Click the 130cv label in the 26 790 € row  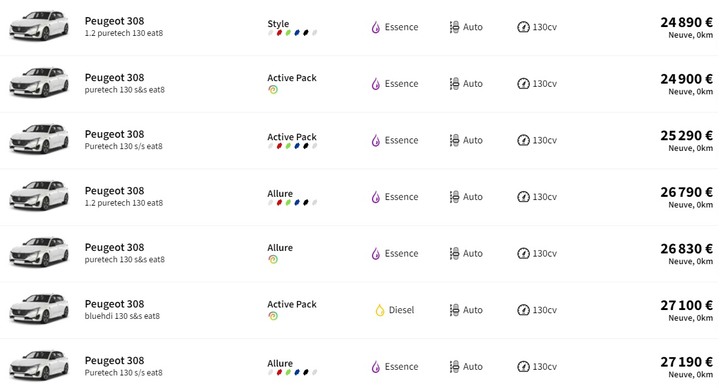545,197
